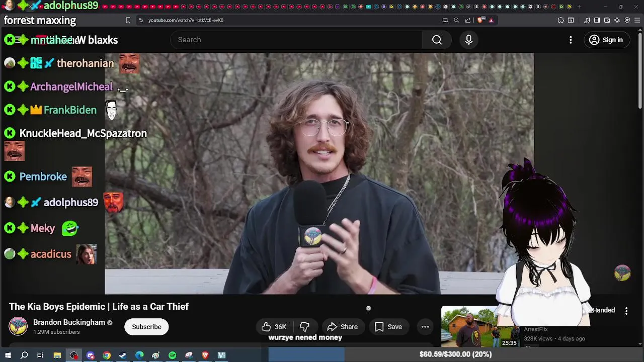Activate voice search microphone icon
The height and width of the screenshot is (362, 644).
tap(469, 40)
